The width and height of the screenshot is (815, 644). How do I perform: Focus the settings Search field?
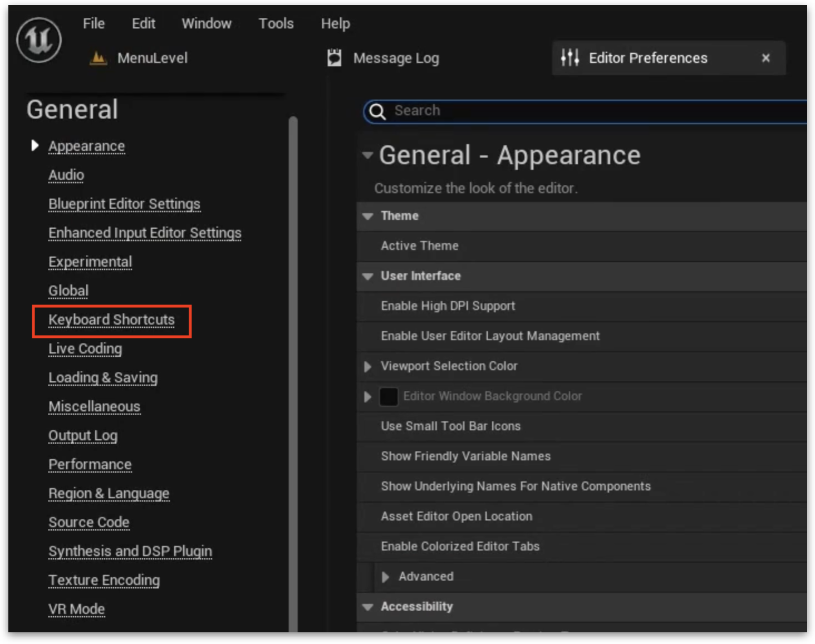pos(586,111)
